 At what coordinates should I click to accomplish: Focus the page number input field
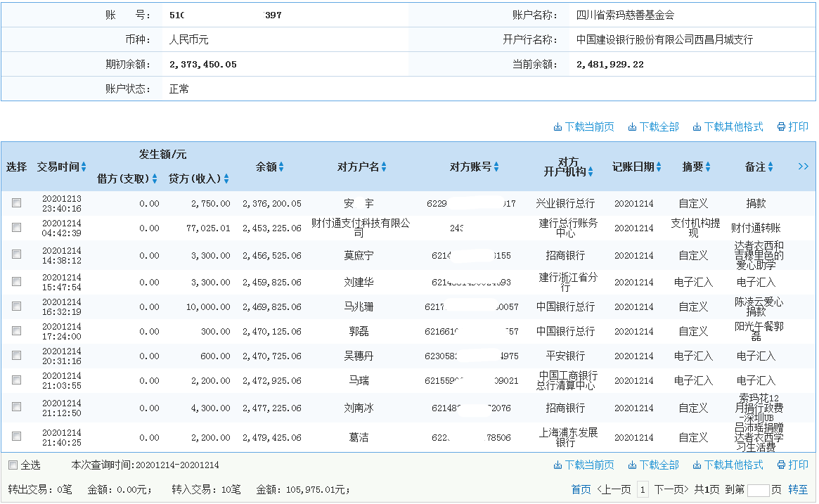758,490
